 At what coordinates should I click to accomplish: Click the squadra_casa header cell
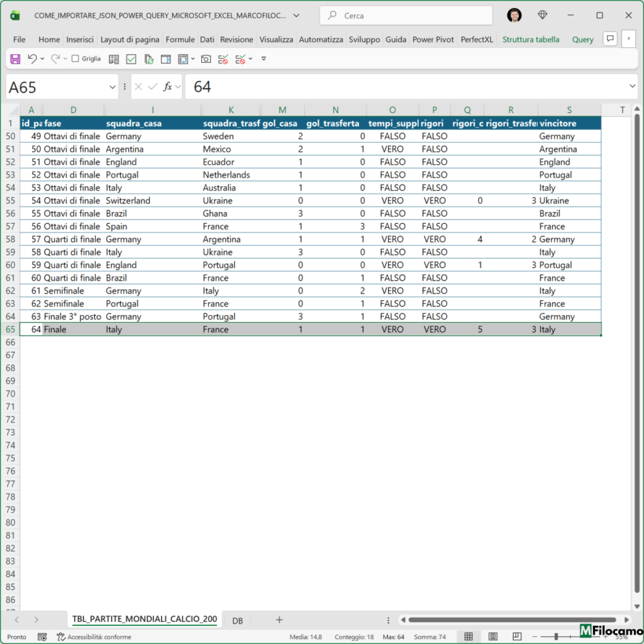[x=153, y=123]
